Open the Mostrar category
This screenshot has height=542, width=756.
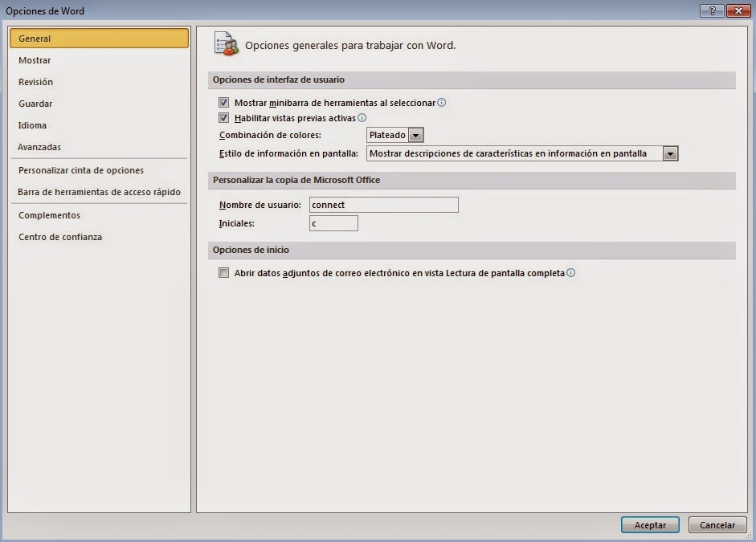point(99,60)
